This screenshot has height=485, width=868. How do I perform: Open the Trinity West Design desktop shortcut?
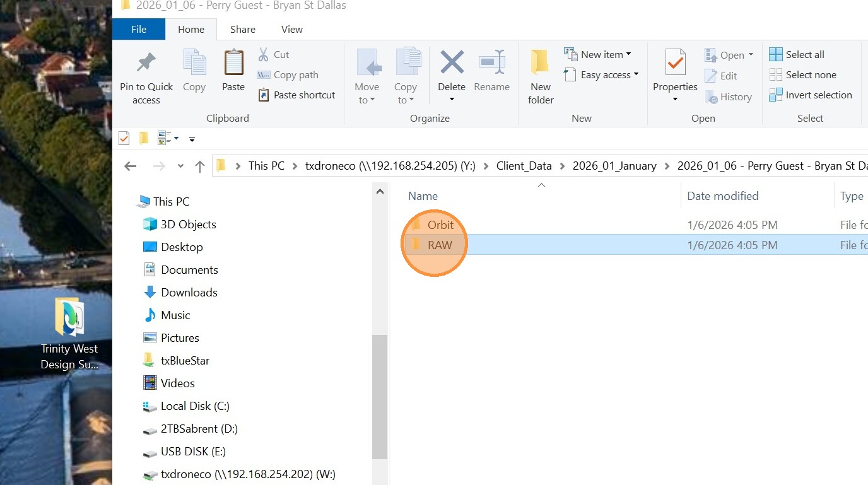(x=69, y=334)
